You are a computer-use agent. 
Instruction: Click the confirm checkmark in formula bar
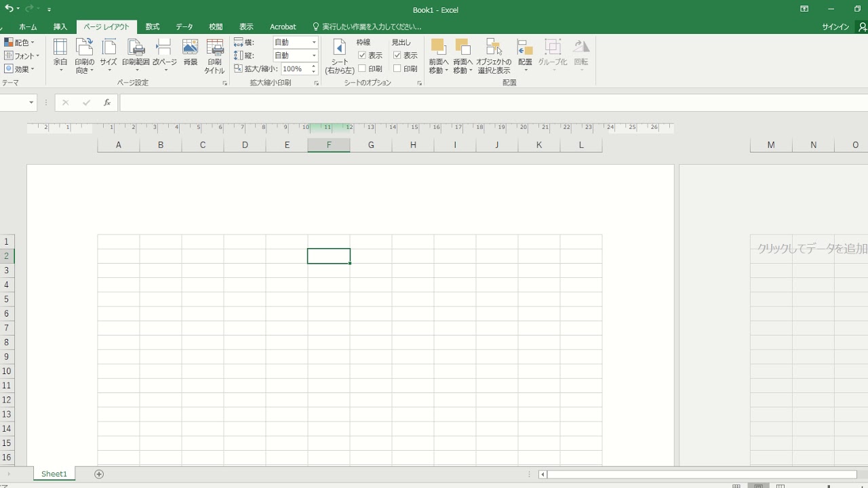pos(86,102)
